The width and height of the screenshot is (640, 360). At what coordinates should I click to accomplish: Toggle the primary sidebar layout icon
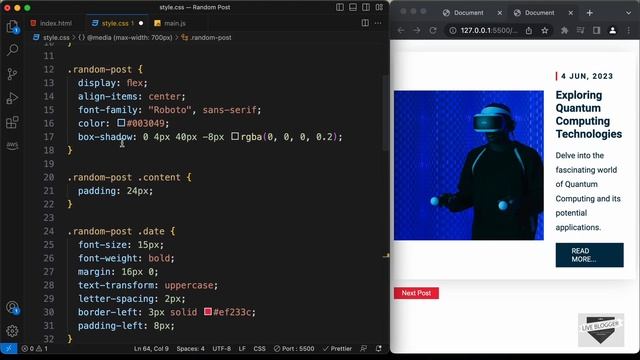pyautogui.click(x=340, y=7)
